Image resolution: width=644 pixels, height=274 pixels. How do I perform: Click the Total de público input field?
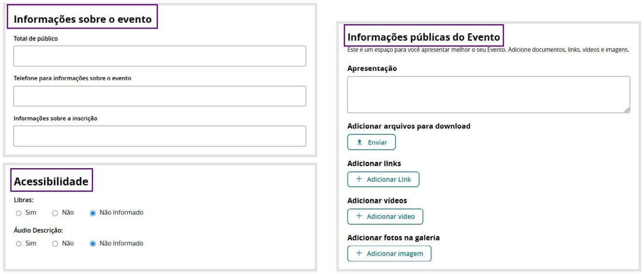[x=160, y=56]
